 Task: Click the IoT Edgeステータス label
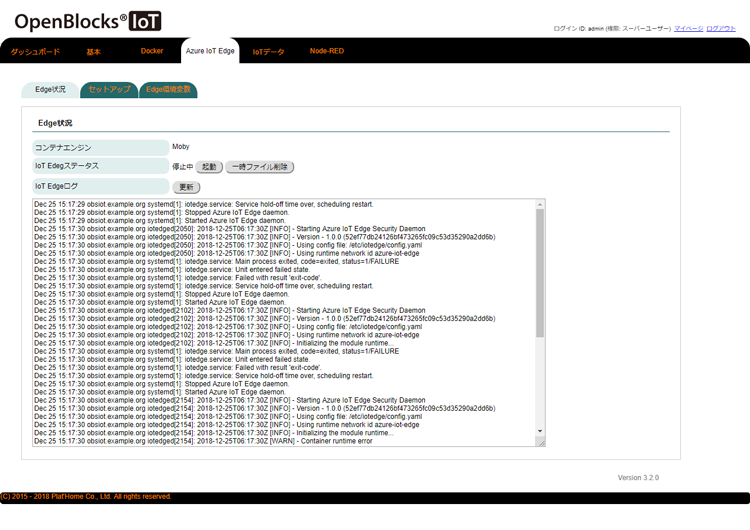[100, 166]
